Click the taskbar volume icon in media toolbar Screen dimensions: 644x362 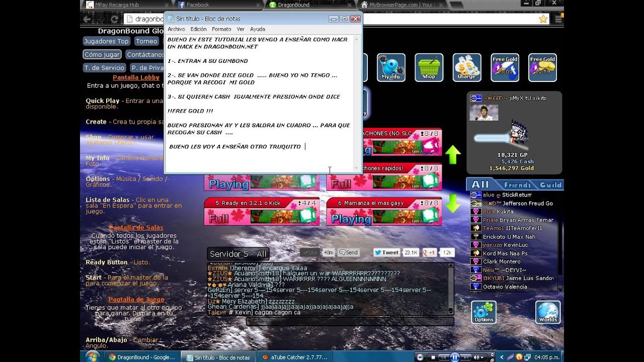[476, 357]
